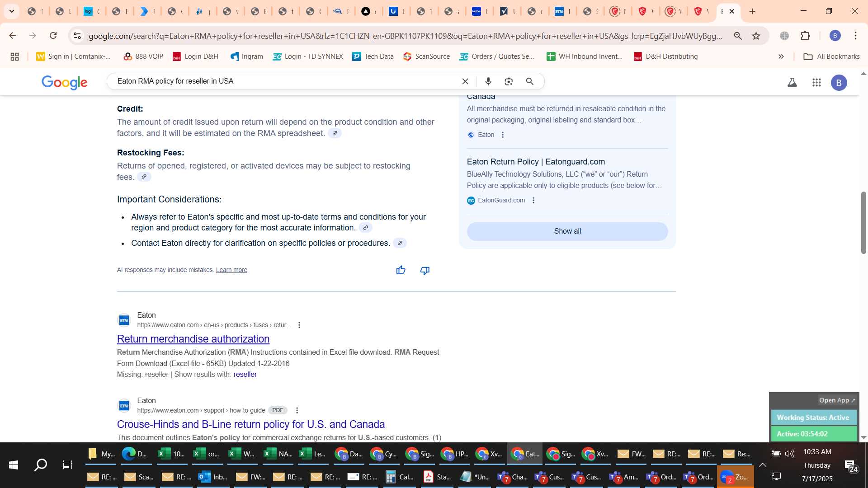This screenshot has height=488, width=868.
Task: Open more options for EatonGuard.com source
Action: tap(533, 201)
